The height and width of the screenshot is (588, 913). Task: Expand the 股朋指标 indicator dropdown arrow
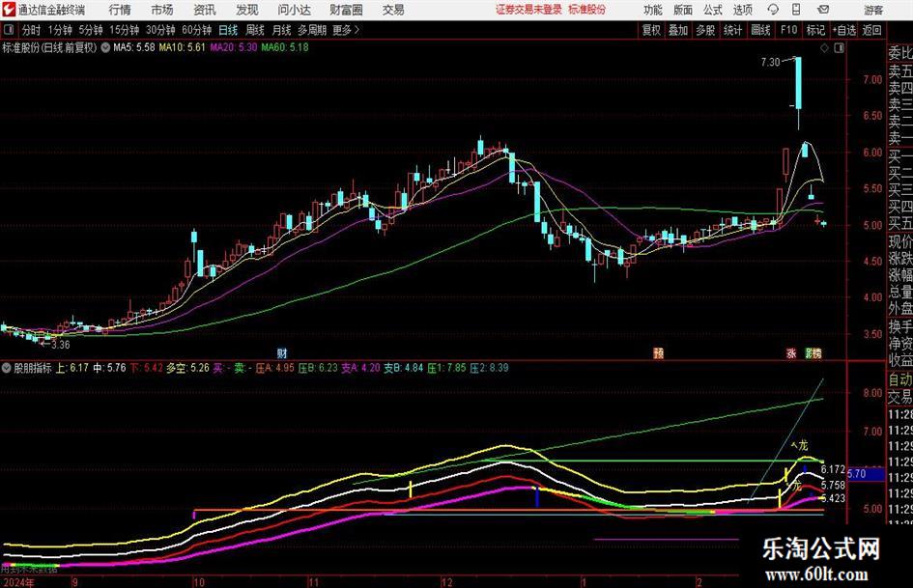click(7, 368)
